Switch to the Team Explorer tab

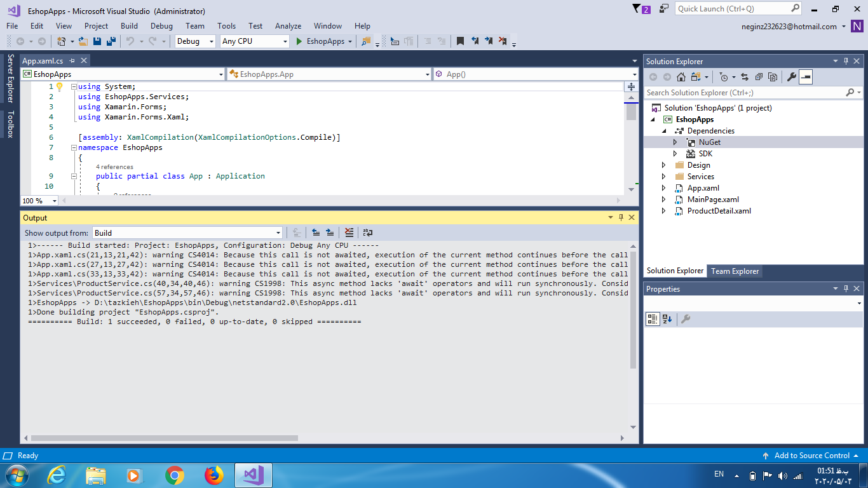735,271
